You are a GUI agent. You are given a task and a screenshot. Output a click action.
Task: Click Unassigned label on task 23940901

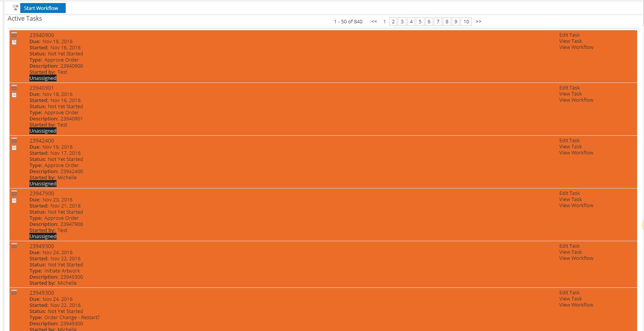point(43,131)
